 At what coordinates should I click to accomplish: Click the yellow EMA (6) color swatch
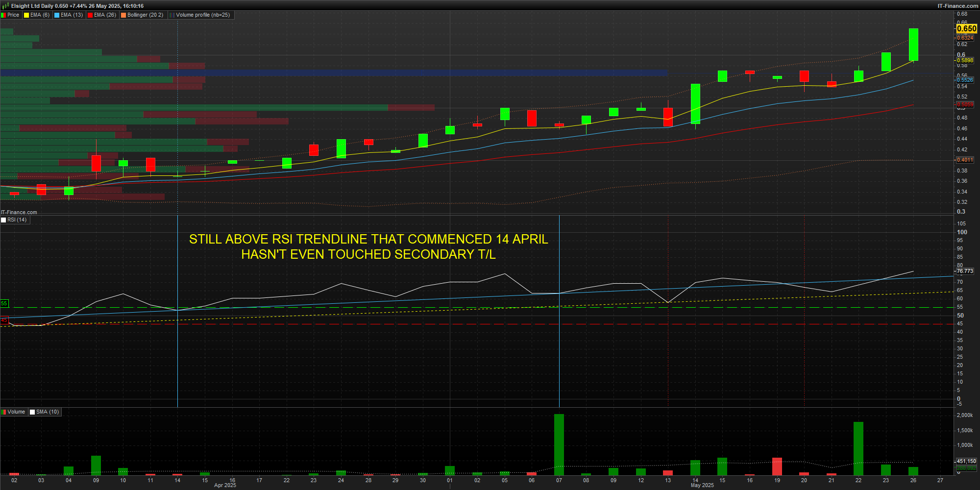26,15
